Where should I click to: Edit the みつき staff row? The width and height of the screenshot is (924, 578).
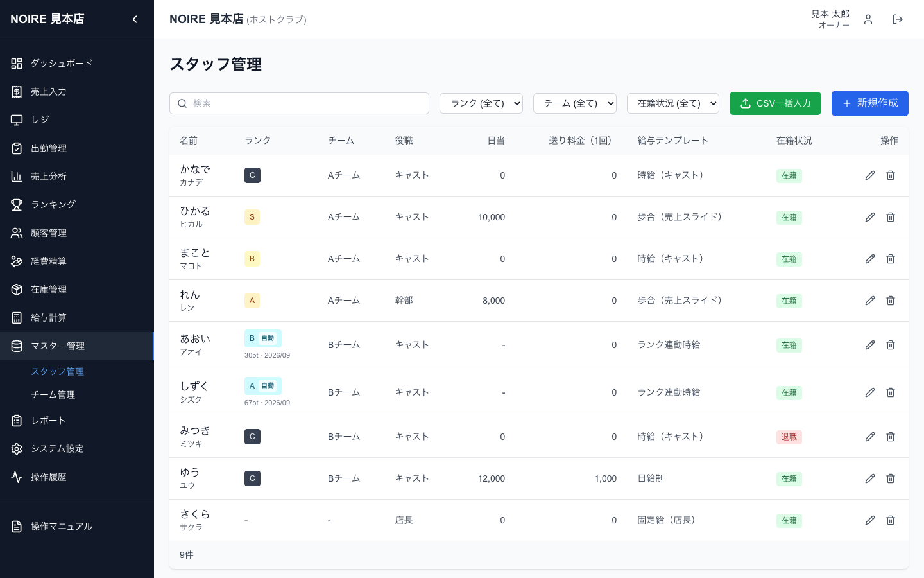(870, 437)
